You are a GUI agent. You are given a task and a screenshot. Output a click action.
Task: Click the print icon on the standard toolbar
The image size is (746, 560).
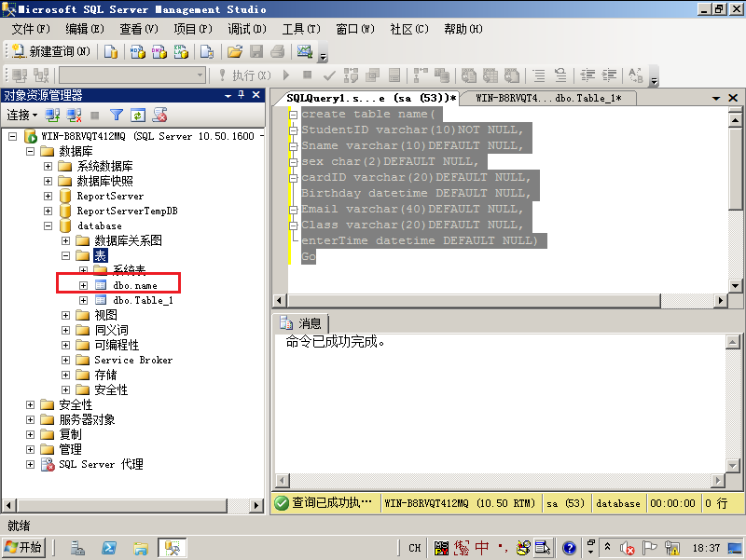click(x=276, y=54)
